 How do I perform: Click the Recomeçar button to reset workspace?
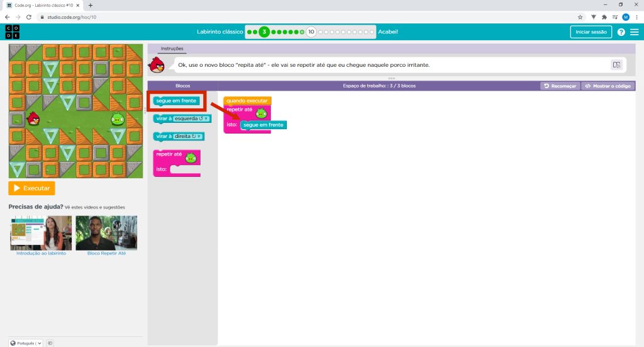560,86
